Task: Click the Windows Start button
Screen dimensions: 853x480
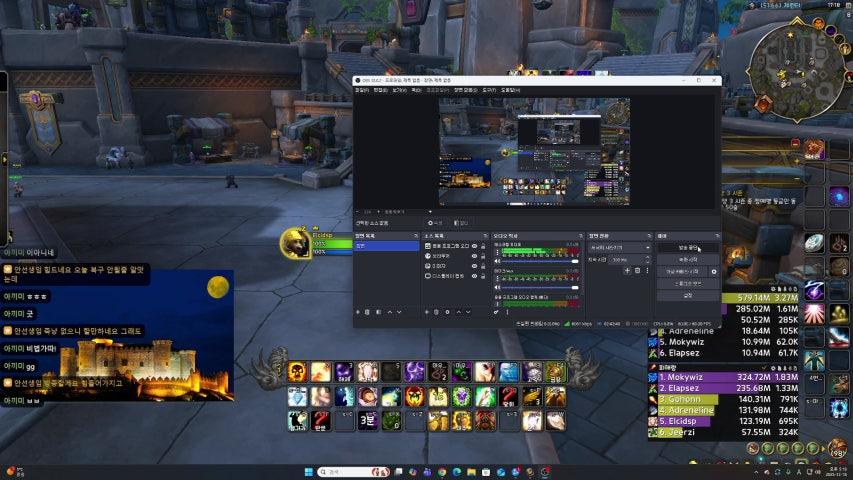Action: point(308,472)
